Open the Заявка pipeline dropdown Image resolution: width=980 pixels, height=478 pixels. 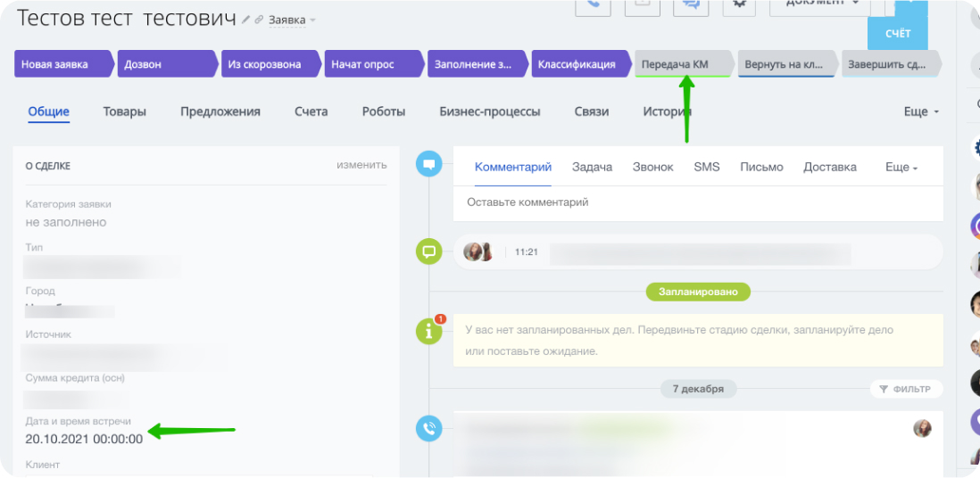[x=293, y=20]
